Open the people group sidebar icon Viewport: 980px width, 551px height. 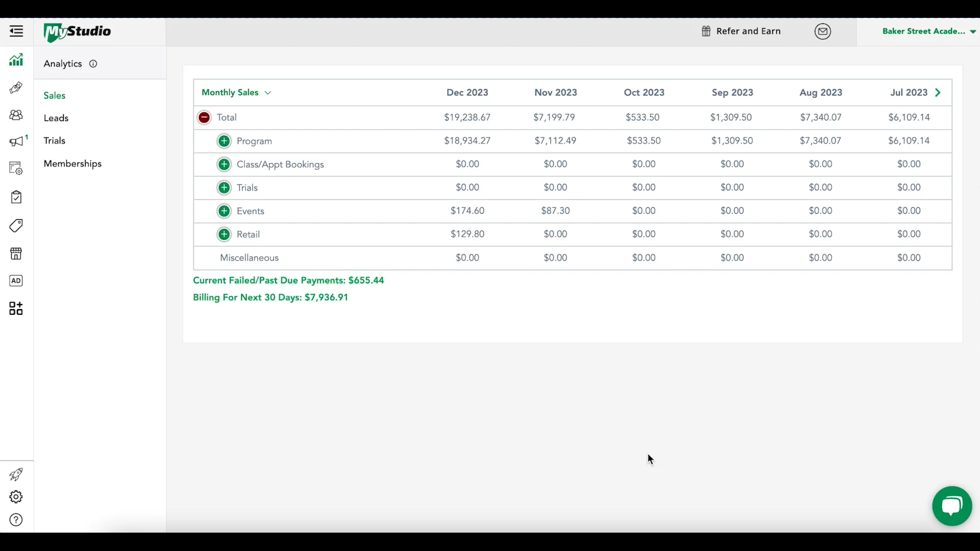coord(16,115)
